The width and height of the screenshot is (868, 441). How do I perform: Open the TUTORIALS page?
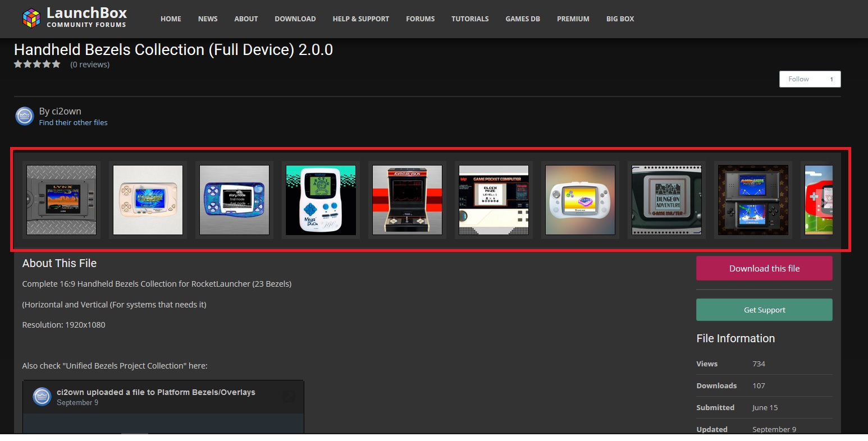(x=470, y=19)
